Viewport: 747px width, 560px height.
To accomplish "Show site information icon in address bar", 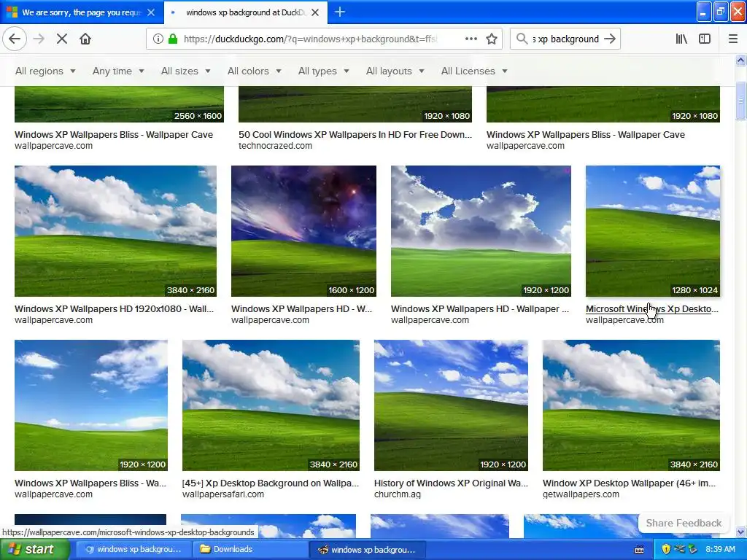I will pyautogui.click(x=158, y=39).
